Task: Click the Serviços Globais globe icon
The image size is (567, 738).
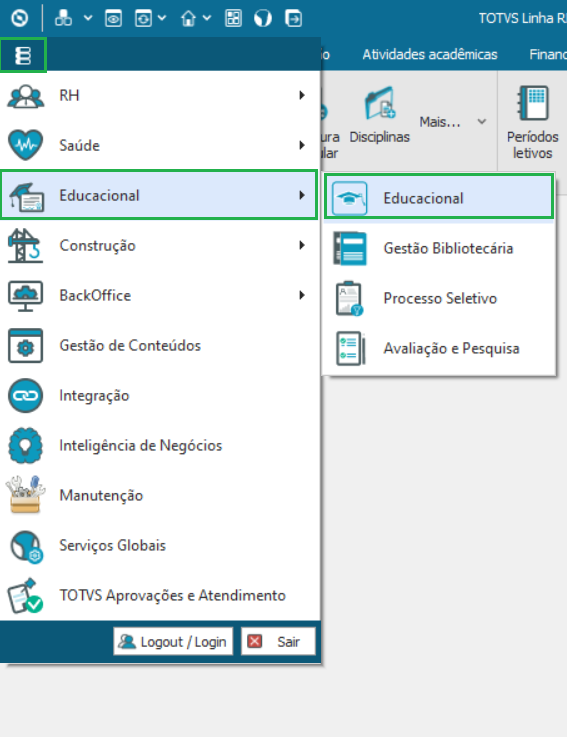Action: coord(26,546)
